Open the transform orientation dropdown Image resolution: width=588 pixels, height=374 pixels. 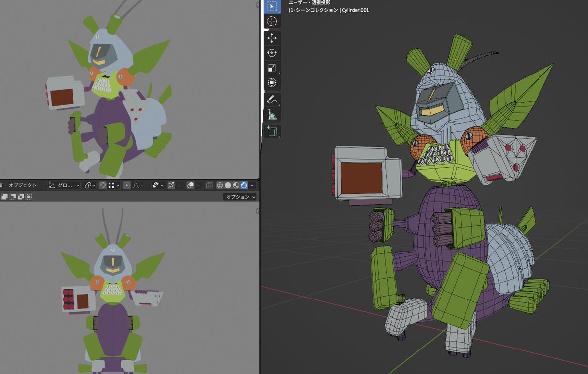[64, 185]
